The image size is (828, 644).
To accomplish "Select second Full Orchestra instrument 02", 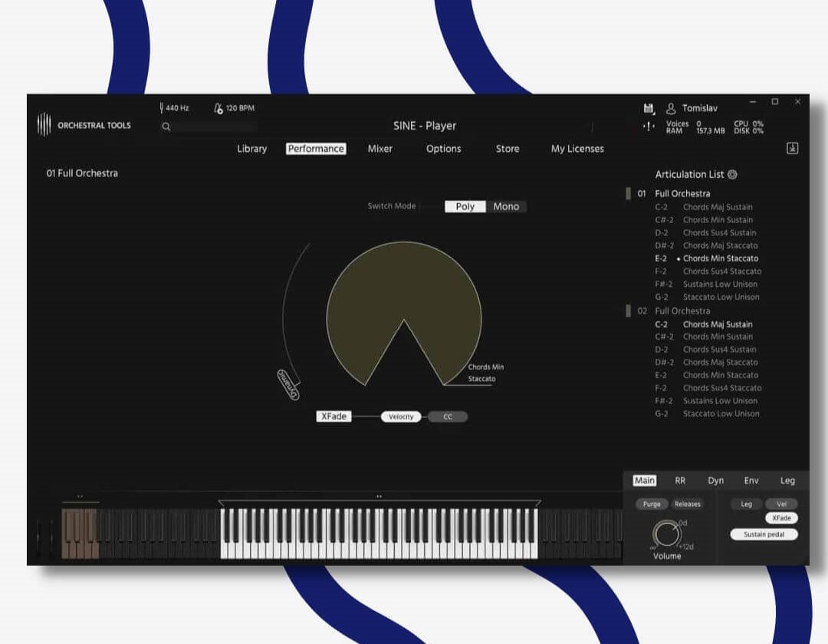I will (x=682, y=311).
